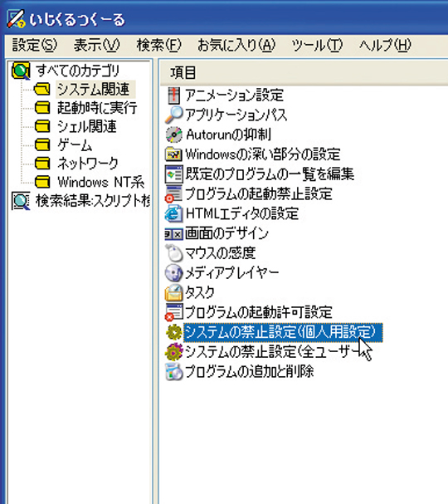
Task: Select the ネットワーク category
Action: click(x=88, y=164)
